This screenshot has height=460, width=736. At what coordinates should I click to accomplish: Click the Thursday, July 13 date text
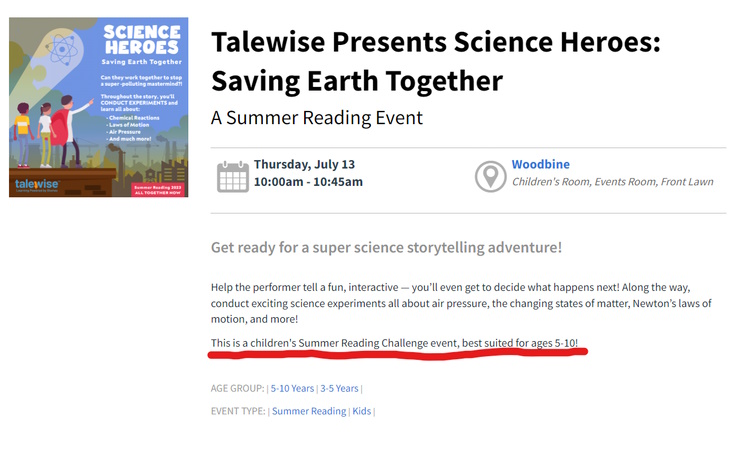(305, 164)
